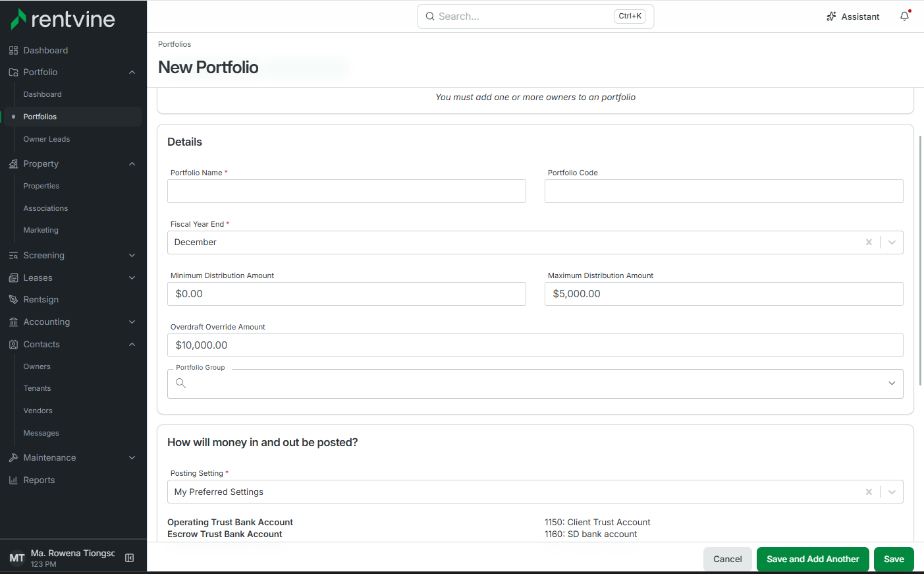924x574 pixels.
Task: Open the Assistant sparkle icon
Action: [x=831, y=16]
